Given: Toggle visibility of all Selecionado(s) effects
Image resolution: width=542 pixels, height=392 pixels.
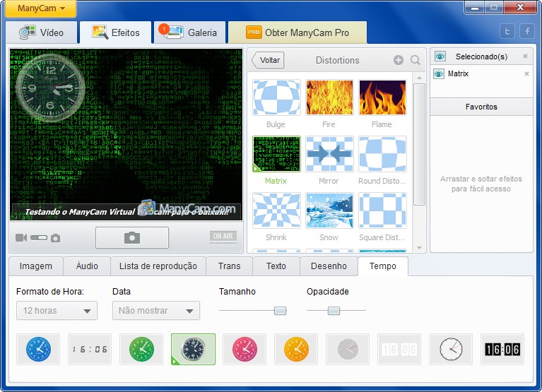Looking at the screenshot, I should (x=440, y=57).
